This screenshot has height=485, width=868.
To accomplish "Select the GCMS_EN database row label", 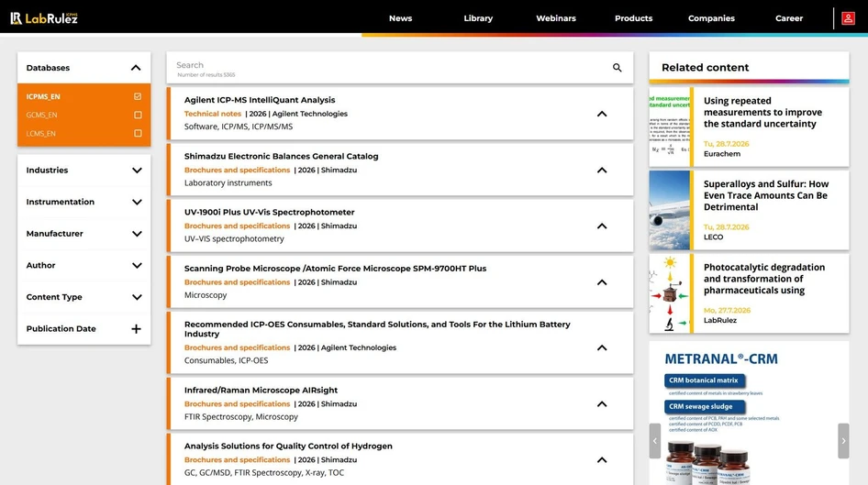I will (x=41, y=115).
